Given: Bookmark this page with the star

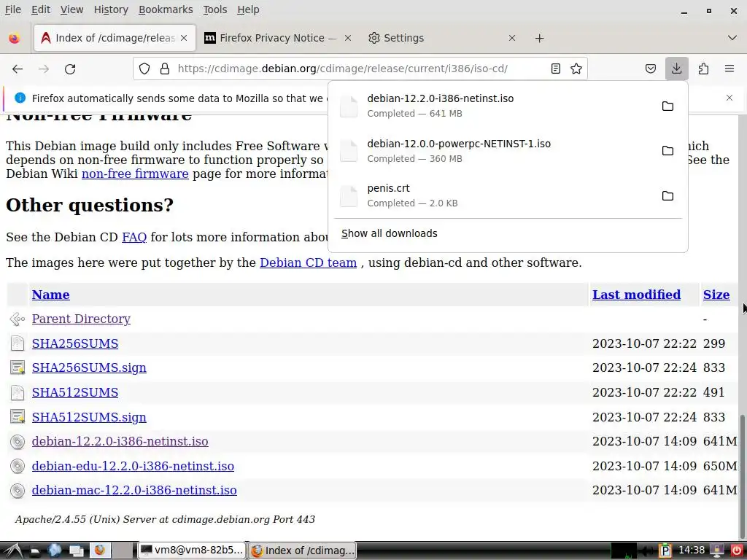Looking at the screenshot, I should coord(576,69).
